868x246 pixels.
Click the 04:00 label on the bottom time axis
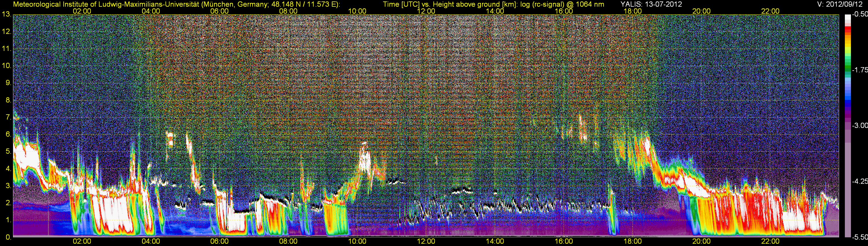coord(151,241)
